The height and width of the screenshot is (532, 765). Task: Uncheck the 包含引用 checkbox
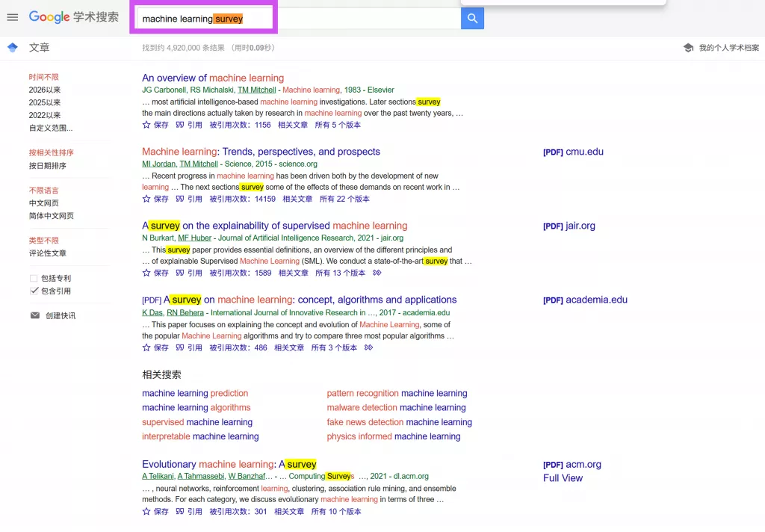34,291
